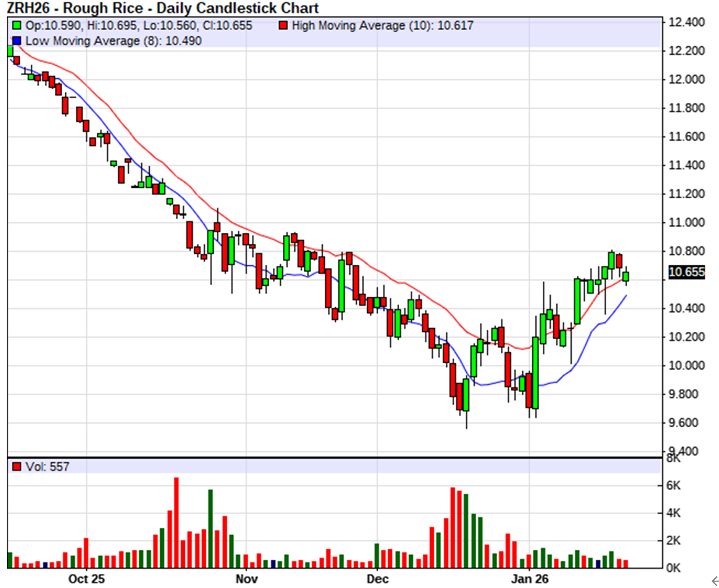Image resolution: width=719 pixels, height=588 pixels.
Task: Click the 11.000 price axis label
Action: click(x=686, y=222)
